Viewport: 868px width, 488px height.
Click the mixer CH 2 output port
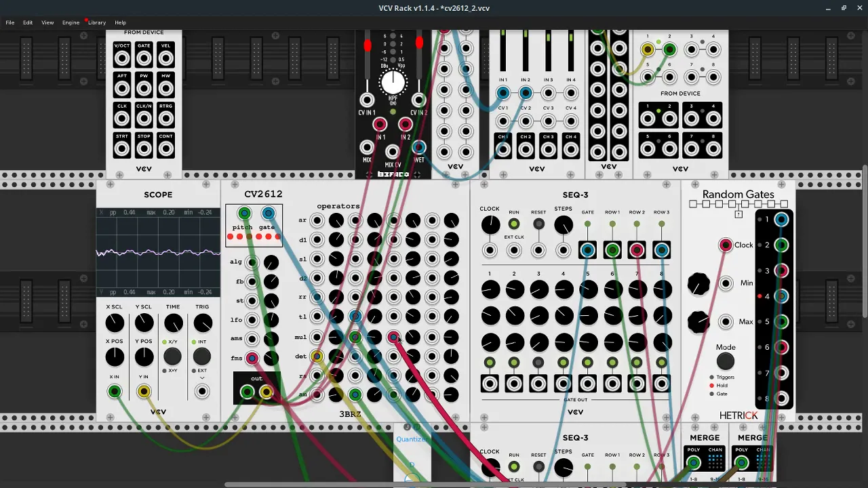[x=526, y=150]
